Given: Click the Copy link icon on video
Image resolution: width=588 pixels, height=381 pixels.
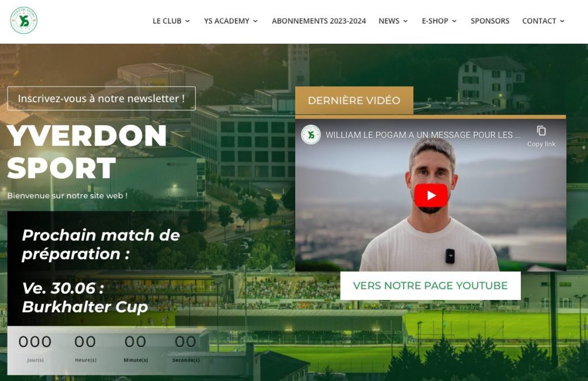Looking at the screenshot, I should pyautogui.click(x=541, y=131).
